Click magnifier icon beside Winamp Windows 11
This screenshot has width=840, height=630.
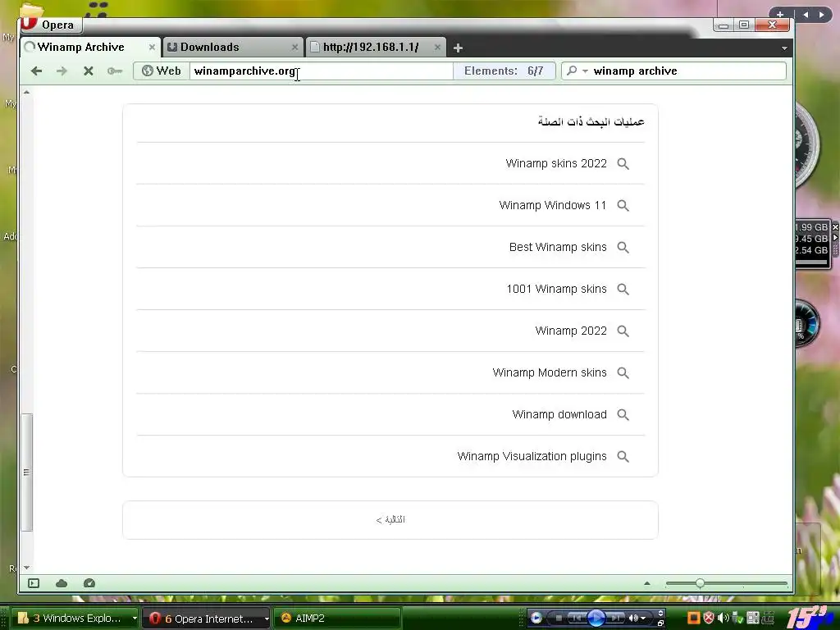click(x=623, y=205)
